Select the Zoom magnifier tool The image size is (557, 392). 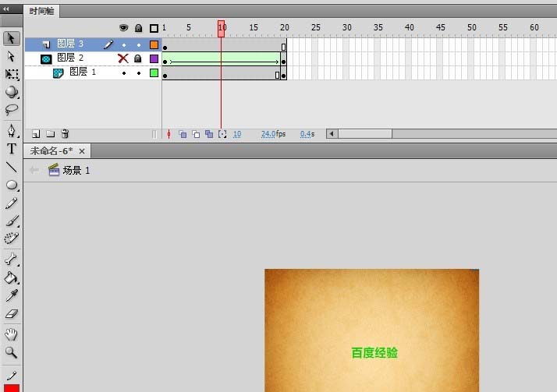point(12,352)
